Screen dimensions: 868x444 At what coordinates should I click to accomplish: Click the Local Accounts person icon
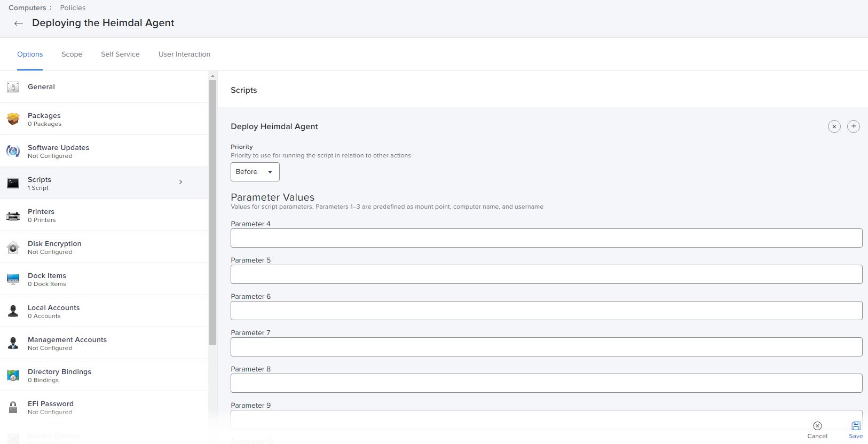coord(13,311)
